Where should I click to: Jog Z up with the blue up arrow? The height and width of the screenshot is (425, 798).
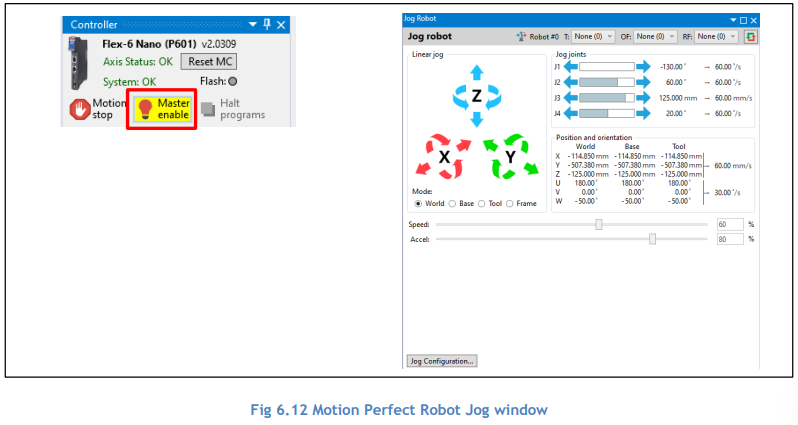pos(476,72)
